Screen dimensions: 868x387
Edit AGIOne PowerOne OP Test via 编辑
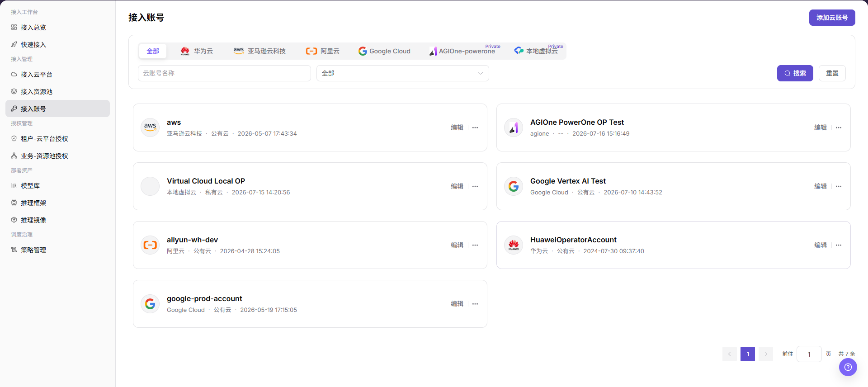(821, 127)
